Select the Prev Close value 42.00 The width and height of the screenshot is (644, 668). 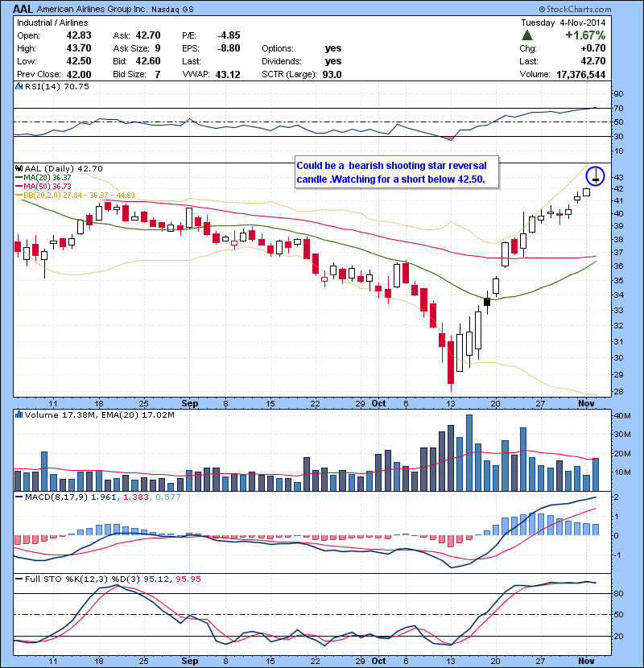(79, 74)
